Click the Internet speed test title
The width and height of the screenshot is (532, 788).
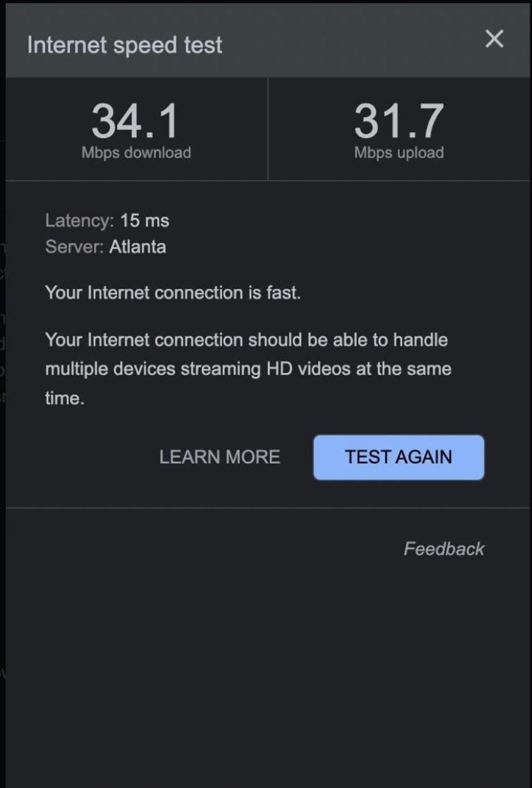(x=125, y=45)
